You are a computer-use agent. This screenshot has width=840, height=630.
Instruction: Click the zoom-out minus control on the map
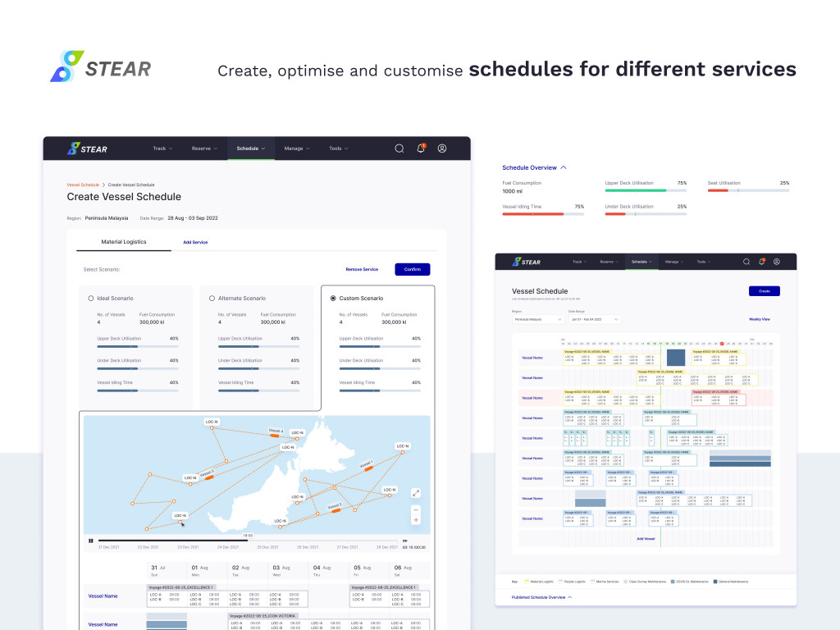click(x=416, y=510)
